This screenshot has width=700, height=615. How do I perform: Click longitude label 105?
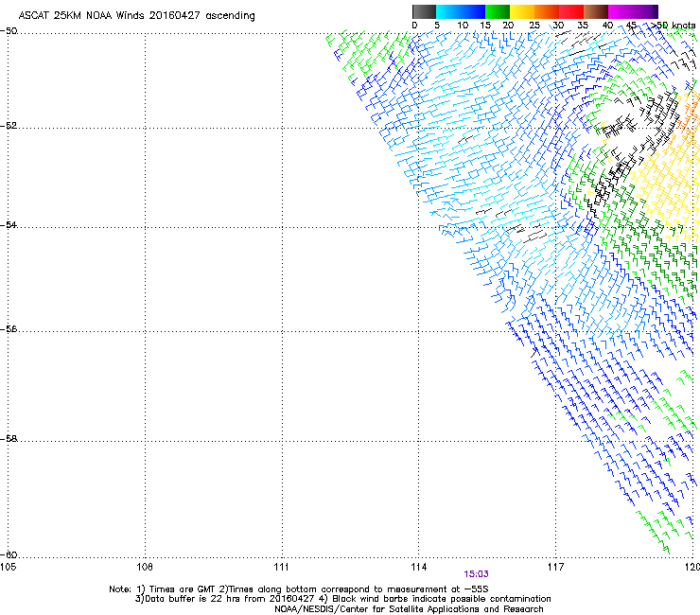8,567
